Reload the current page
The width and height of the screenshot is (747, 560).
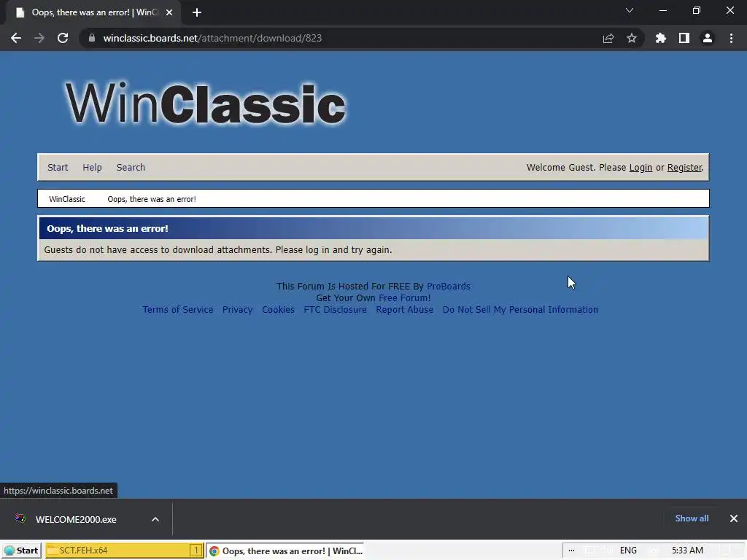click(x=63, y=38)
